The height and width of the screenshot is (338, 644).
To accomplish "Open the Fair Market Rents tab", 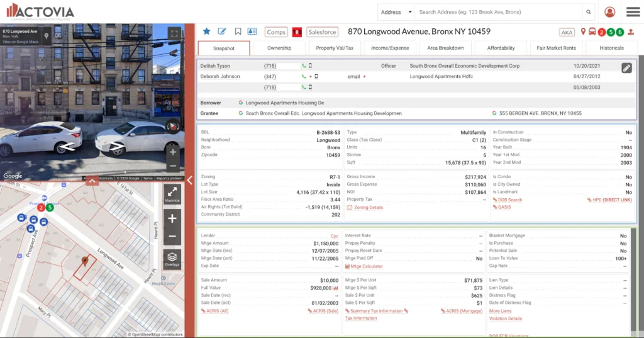I will coord(556,48).
